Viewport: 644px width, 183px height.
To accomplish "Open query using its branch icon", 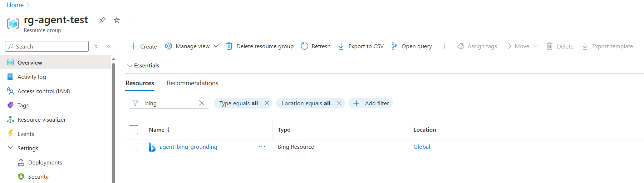I will coord(394,46).
